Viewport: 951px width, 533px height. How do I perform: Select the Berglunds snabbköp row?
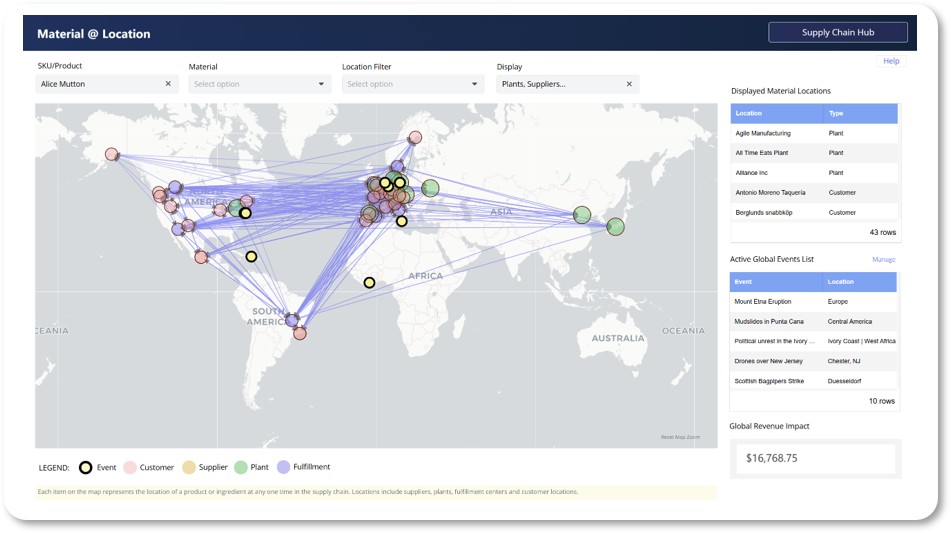[x=814, y=212]
